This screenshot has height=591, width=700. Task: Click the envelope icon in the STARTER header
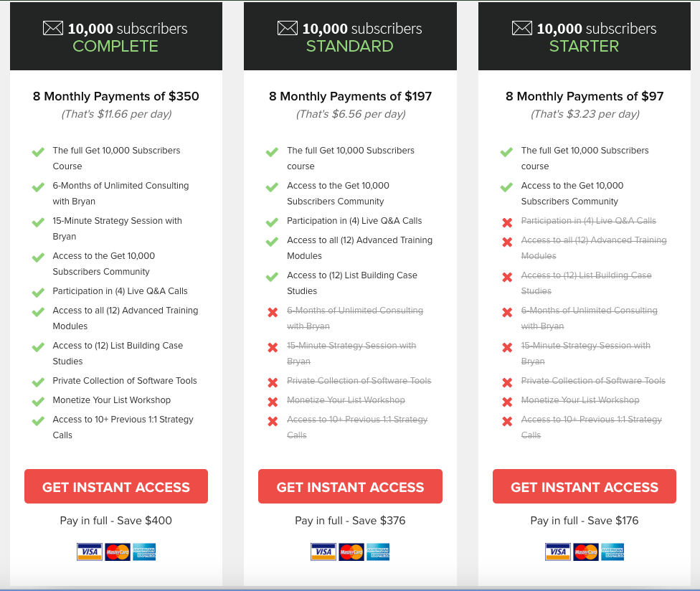[x=522, y=28]
